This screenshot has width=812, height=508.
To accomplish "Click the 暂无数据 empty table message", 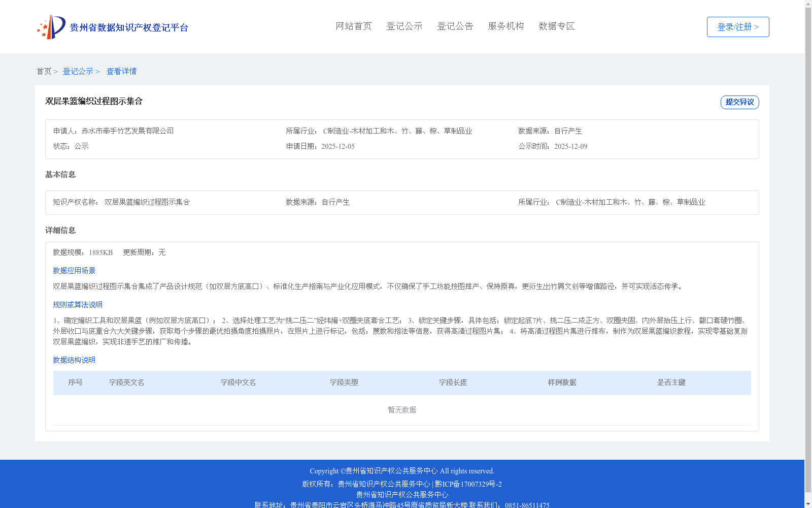I will click(x=402, y=410).
